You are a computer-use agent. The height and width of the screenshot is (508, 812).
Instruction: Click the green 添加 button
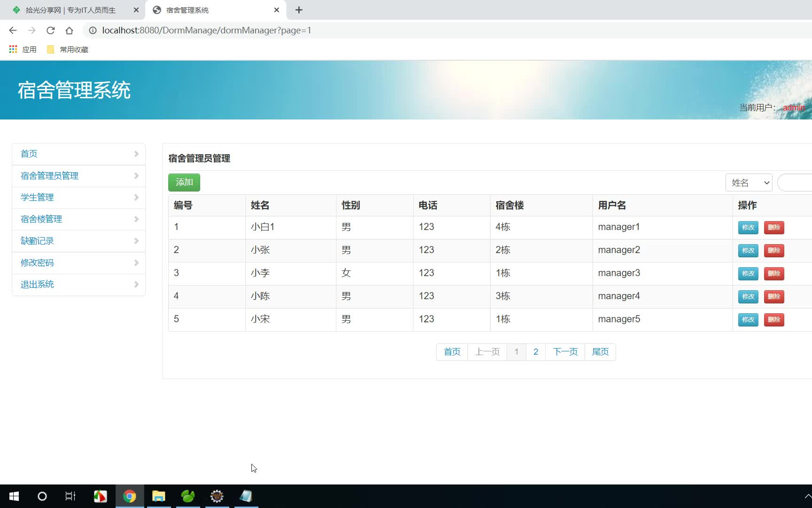184,182
